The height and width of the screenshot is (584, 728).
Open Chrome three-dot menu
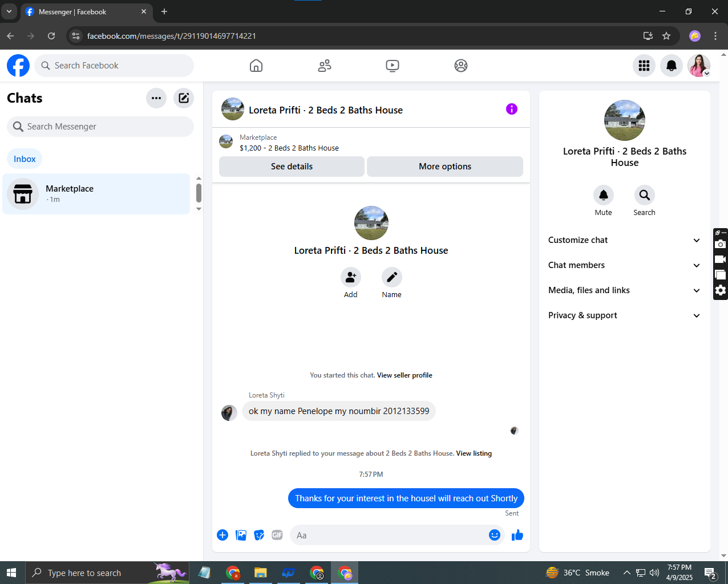pos(715,36)
